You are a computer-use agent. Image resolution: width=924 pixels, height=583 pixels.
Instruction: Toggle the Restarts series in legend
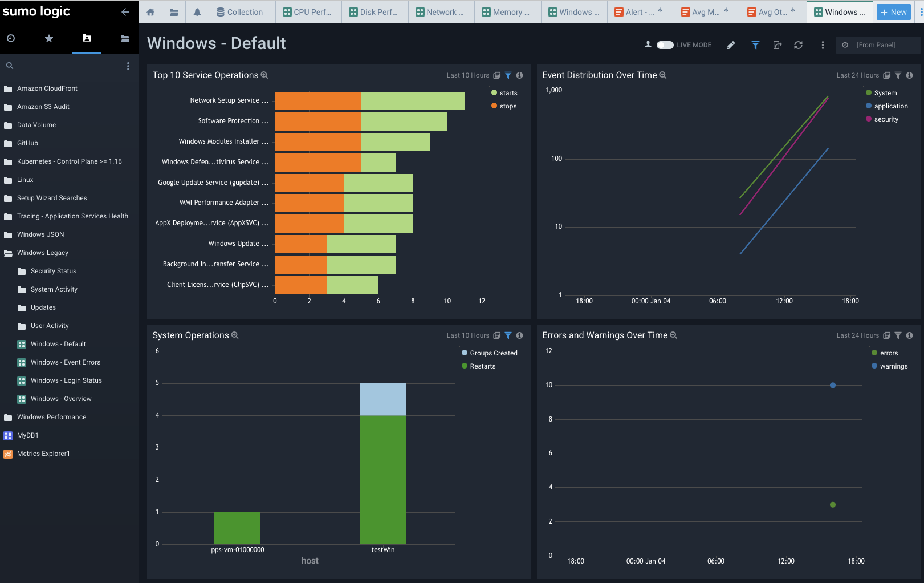coord(479,366)
